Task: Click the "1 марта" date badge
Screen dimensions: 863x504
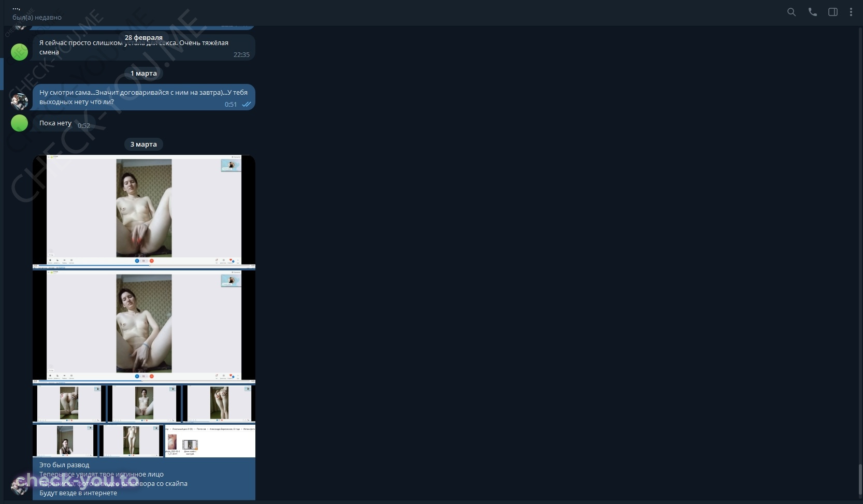Action: 143,73
